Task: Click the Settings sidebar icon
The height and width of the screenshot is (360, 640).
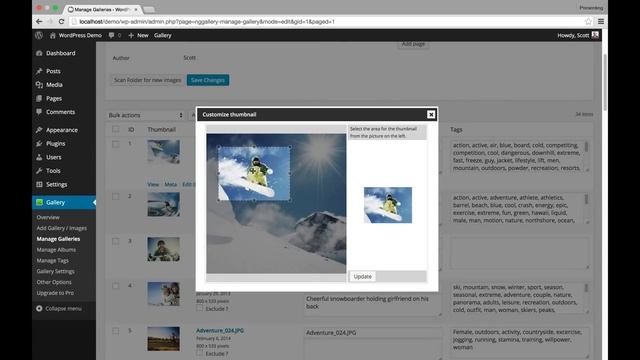Action: point(39,184)
